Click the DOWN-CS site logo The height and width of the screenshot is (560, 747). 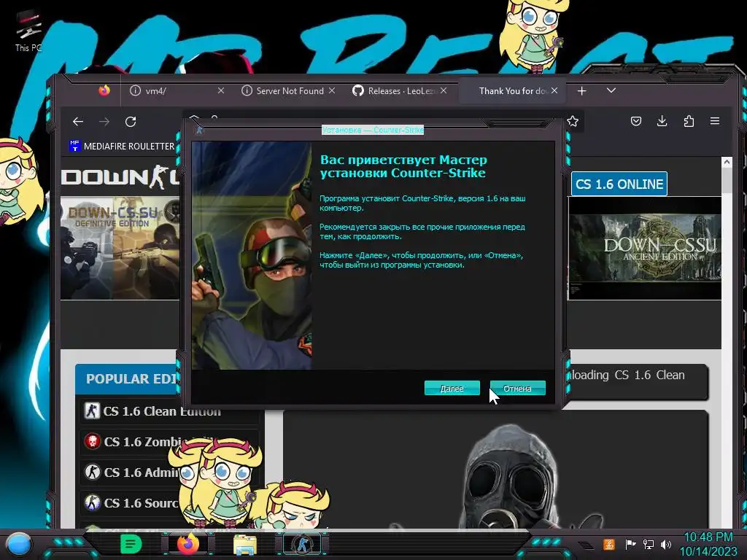point(120,177)
